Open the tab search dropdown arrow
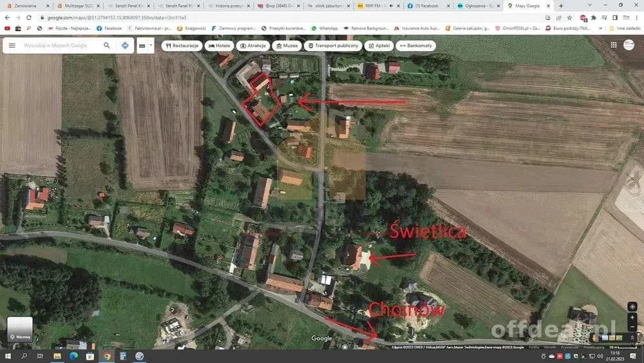Image resolution: width=644 pixels, height=363 pixels. [x=590, y=5]
